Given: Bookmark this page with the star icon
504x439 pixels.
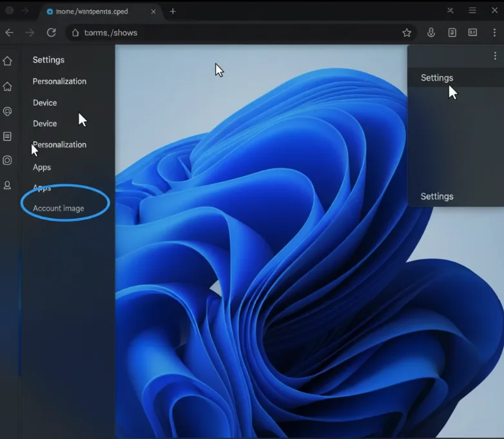Looking at the screenshot, I should tap(407, 33).
